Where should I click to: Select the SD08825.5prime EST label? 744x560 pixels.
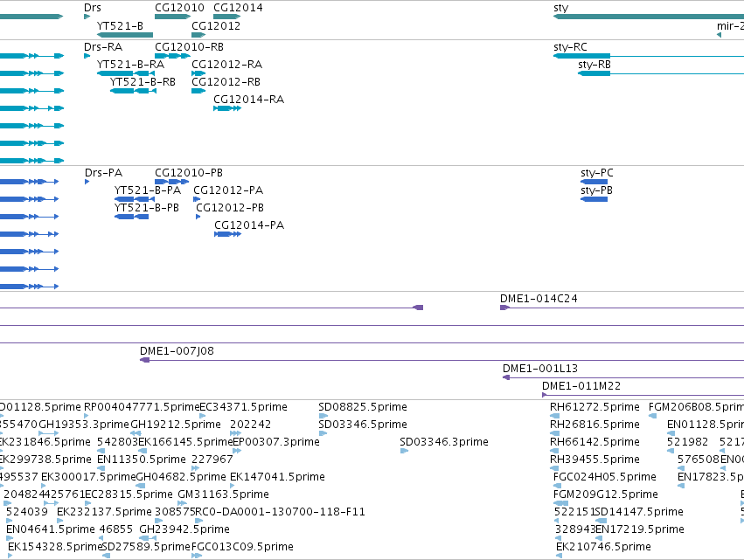(363, 407)
